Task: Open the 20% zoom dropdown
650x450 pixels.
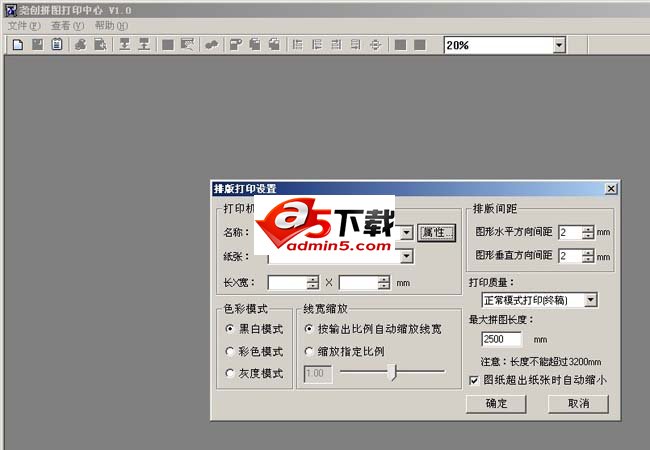Action: 558,45
